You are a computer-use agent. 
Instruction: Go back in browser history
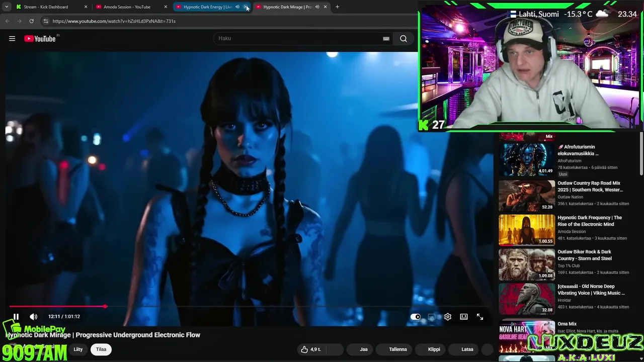pos(7,21)
